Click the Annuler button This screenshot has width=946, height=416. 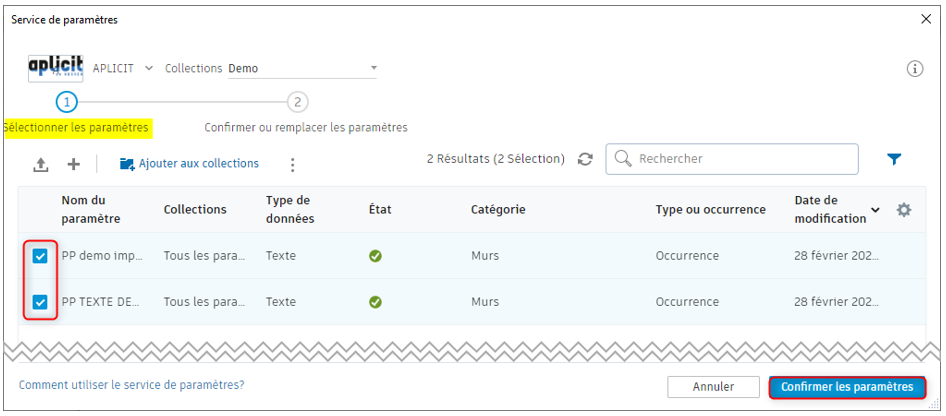pos(713,387)
